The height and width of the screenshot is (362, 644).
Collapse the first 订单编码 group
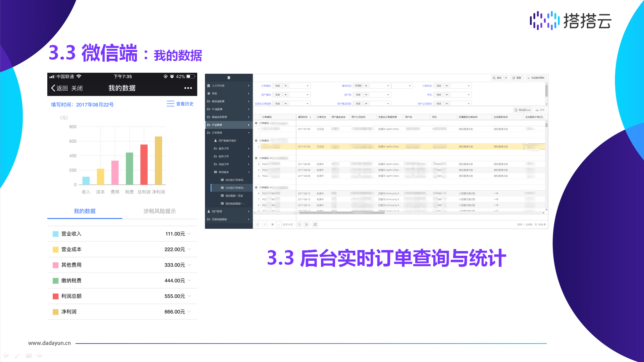(256, 123)
